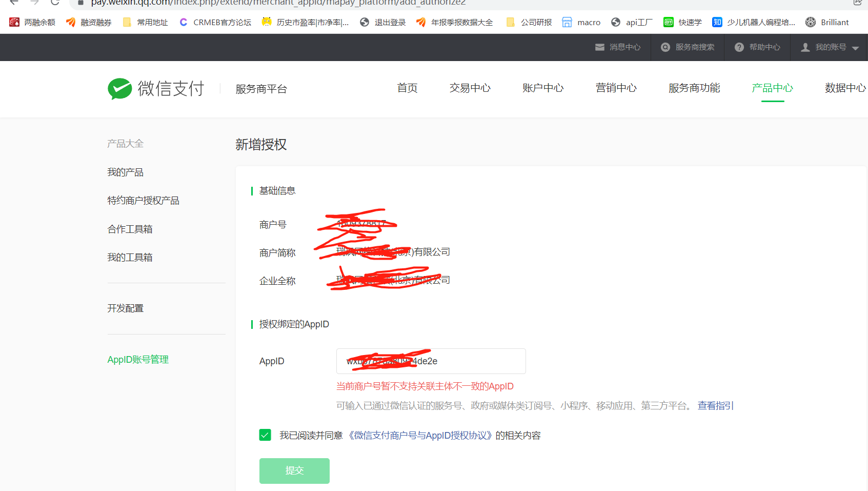Open the 查看指引 link
868x491 pixels.
(716, 406)
